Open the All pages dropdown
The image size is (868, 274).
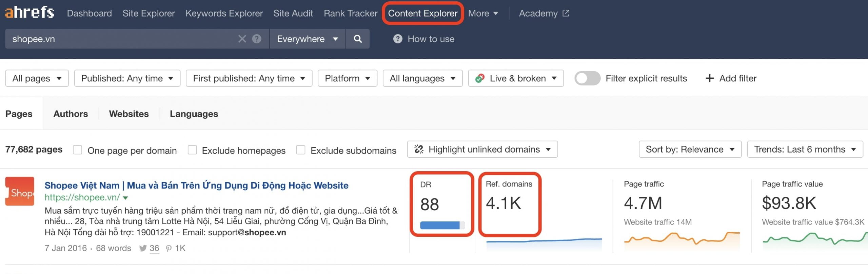point(37,78)
